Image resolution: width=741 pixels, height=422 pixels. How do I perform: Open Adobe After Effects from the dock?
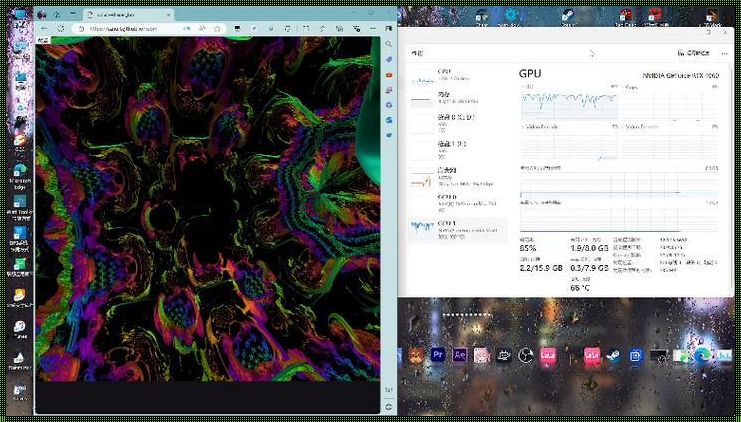(x=460, y=355)
